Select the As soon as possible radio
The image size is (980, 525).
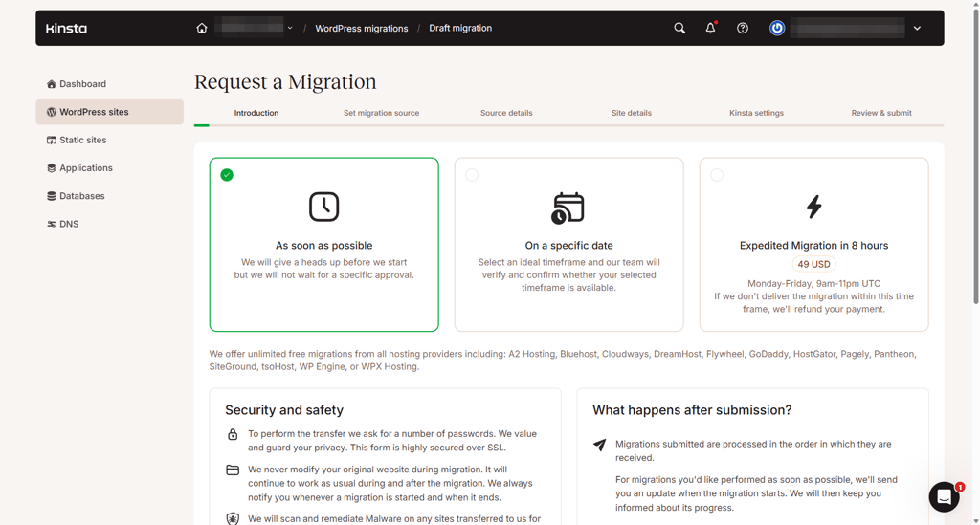coord(227,175)
